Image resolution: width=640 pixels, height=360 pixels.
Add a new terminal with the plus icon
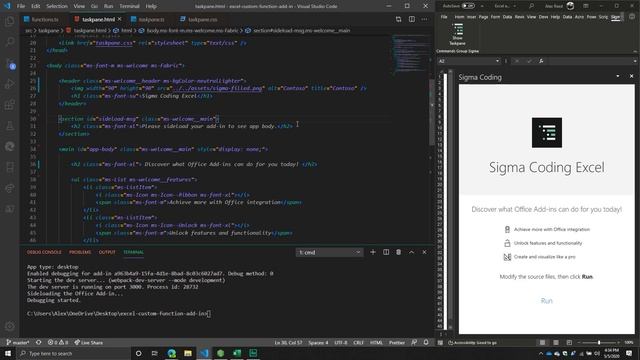point(373,252)
